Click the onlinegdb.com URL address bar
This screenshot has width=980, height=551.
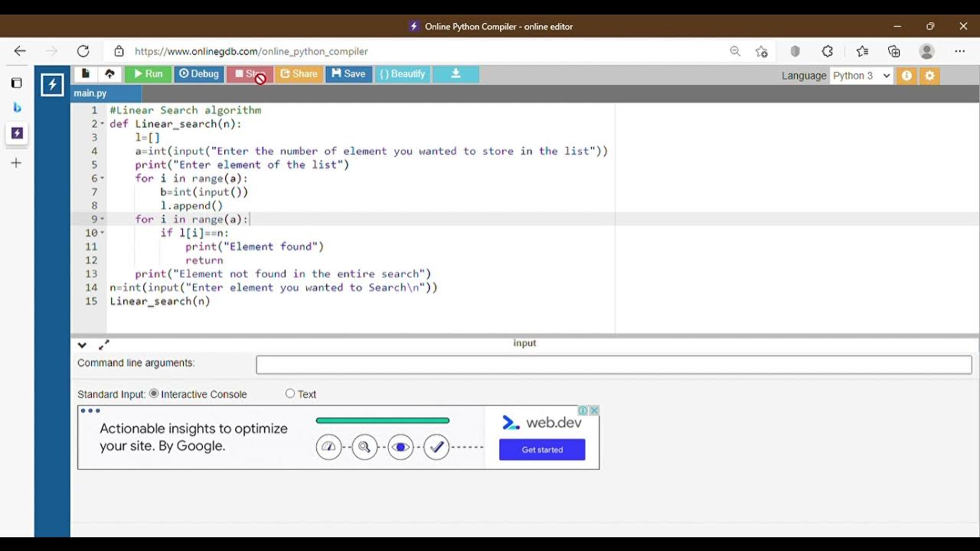pyautogui.click(x=251, y=51)
